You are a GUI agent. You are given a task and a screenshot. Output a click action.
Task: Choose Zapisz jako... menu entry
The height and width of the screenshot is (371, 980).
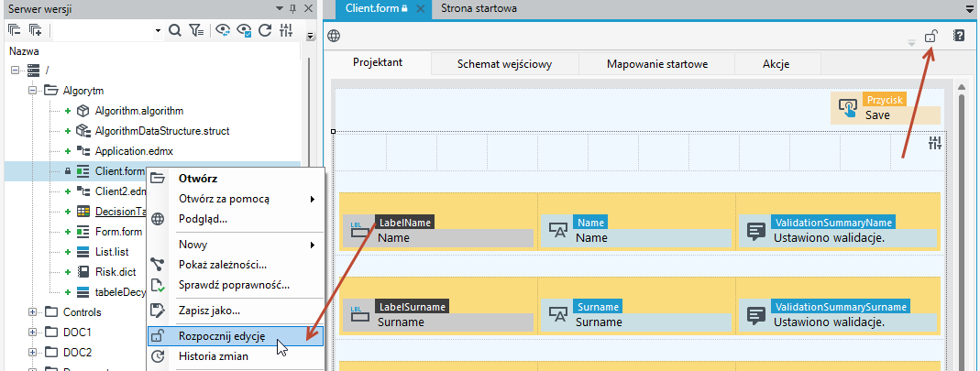[236, 310]
